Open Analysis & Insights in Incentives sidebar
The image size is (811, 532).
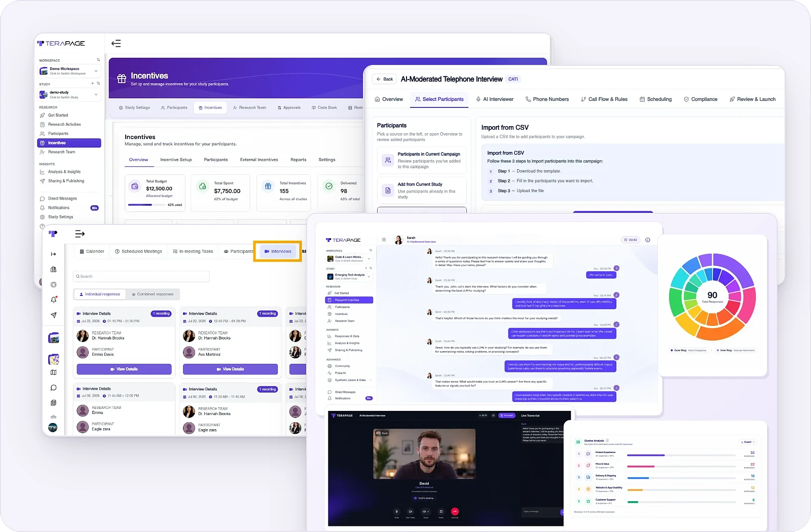pyautogui.click(x=64, y=172)
